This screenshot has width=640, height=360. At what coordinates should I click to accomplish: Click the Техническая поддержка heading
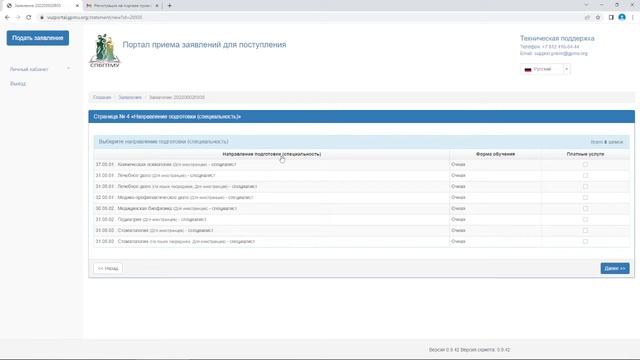tap(557, 38)
